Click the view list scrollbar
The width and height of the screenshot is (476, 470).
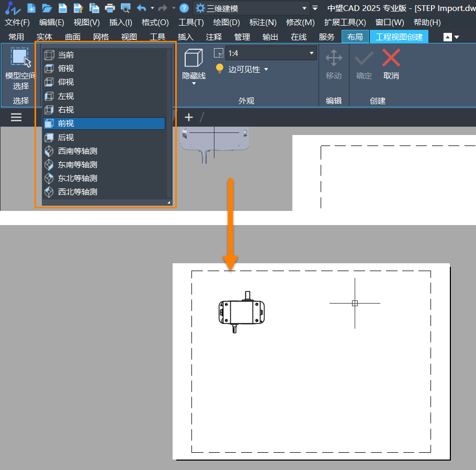click(169, 123)
